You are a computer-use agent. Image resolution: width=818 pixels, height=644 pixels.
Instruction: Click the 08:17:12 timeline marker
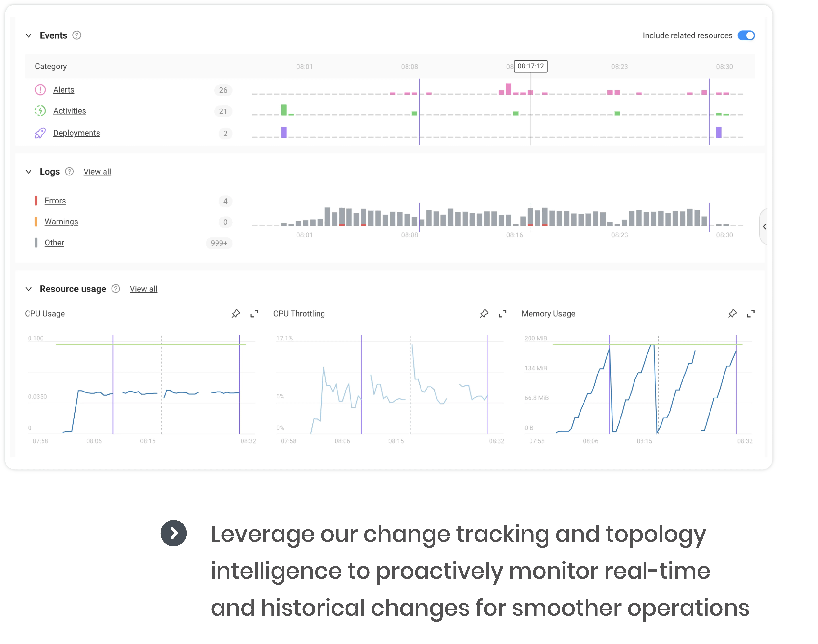click(x=531, y=66)
